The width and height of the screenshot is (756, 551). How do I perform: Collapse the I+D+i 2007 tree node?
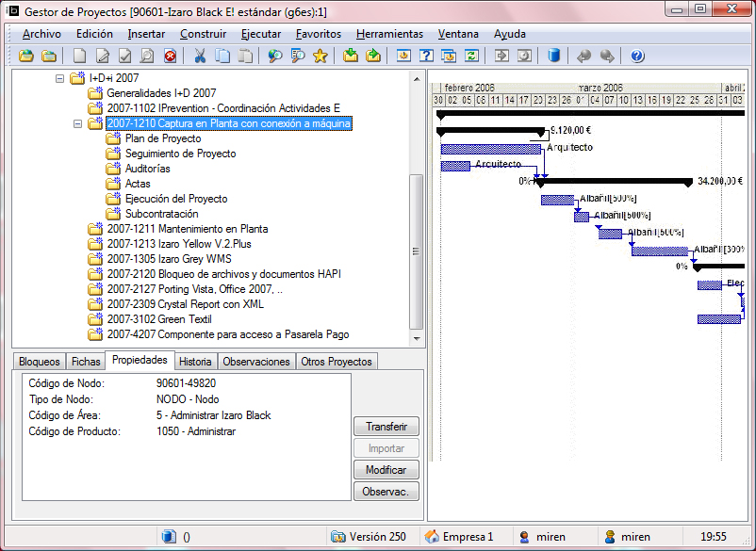(x=59, y=78)
